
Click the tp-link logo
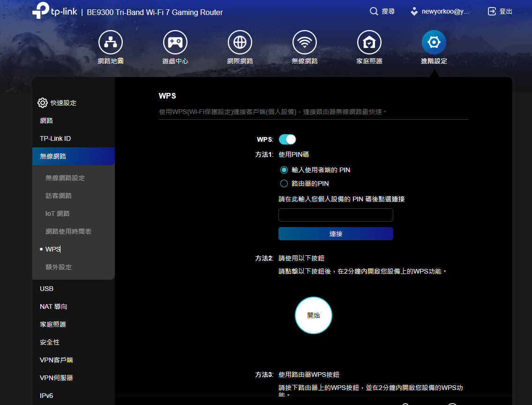(55, 10)
